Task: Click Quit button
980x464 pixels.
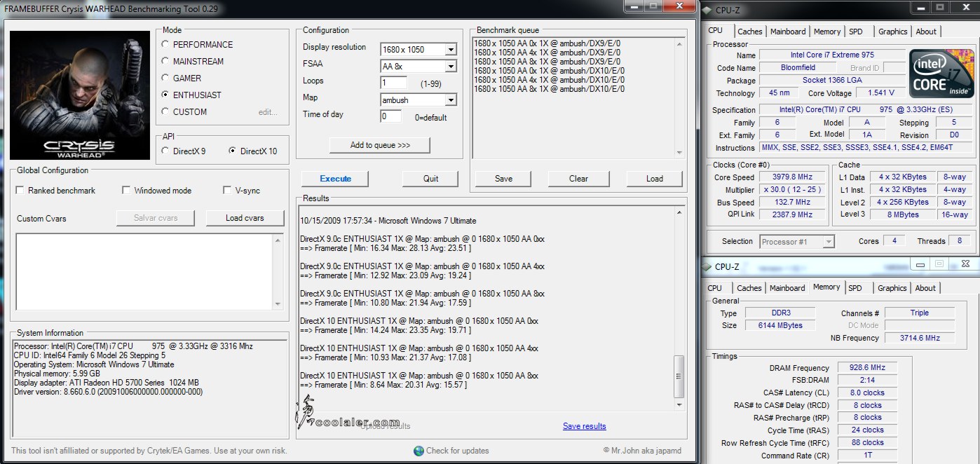Action: click(430, 179)
